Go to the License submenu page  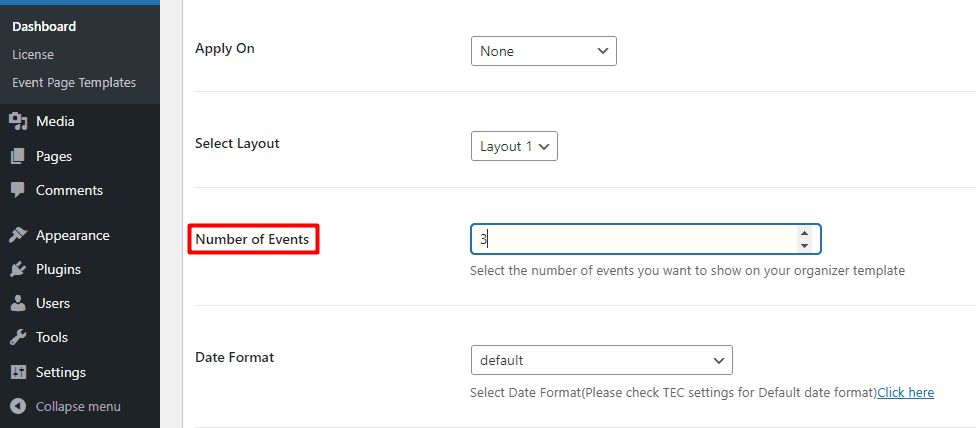[x=33, y=54]
